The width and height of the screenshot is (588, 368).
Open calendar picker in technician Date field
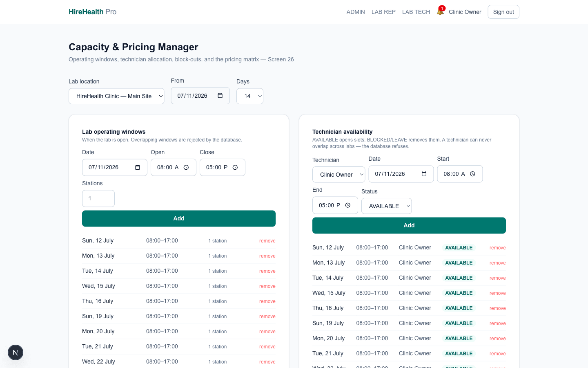[x=424, y=174]
